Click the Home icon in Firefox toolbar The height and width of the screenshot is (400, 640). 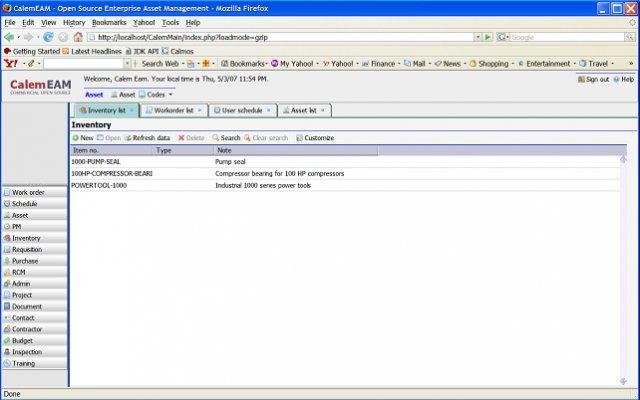[78, 37]
